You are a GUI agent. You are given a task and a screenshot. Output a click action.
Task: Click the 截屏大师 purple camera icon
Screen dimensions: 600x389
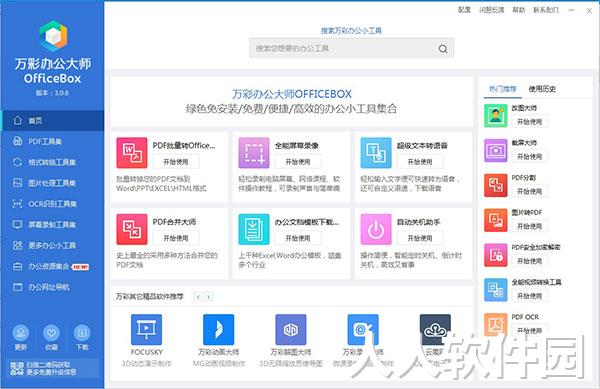coord(496,150)
